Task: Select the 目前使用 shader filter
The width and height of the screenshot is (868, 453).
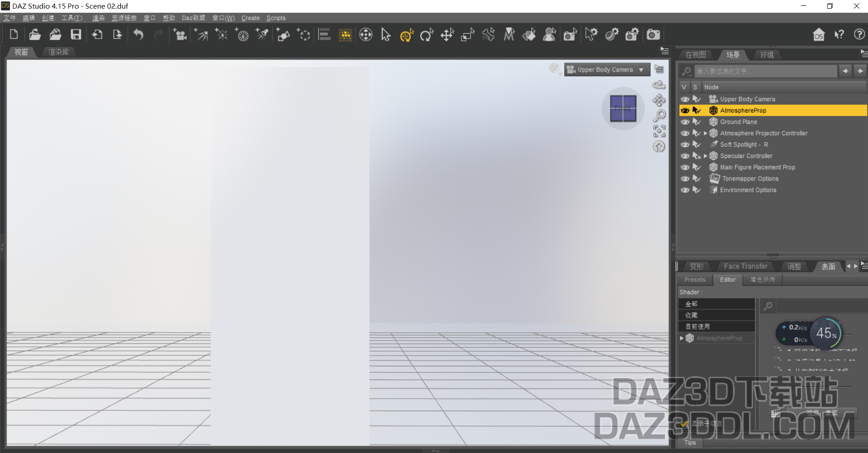Action: (716, 326)
